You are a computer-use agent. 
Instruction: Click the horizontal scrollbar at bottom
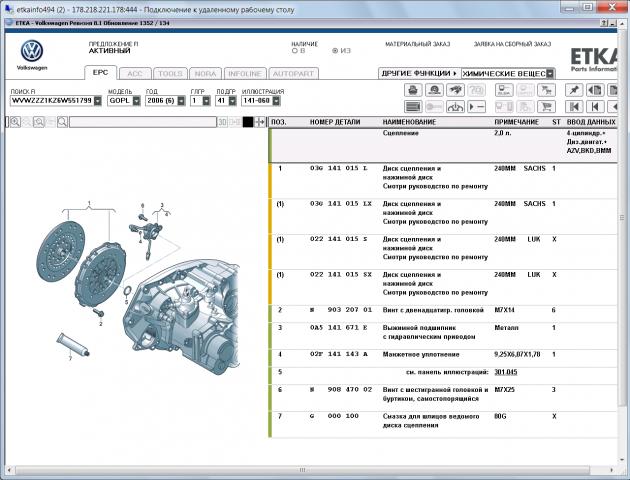302,470
